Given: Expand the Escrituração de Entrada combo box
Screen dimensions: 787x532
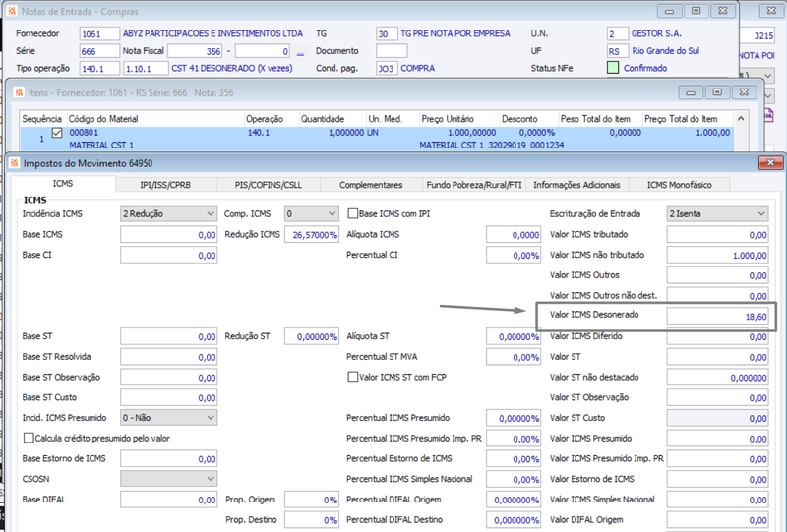Looking at the screenshot, I should click(x=717, y=213).
